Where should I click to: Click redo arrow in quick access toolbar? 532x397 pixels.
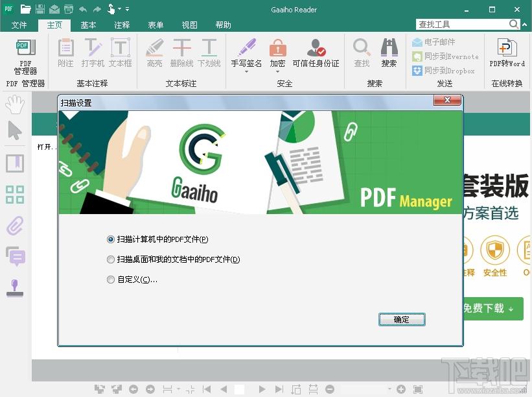click(x=97, y=9)
